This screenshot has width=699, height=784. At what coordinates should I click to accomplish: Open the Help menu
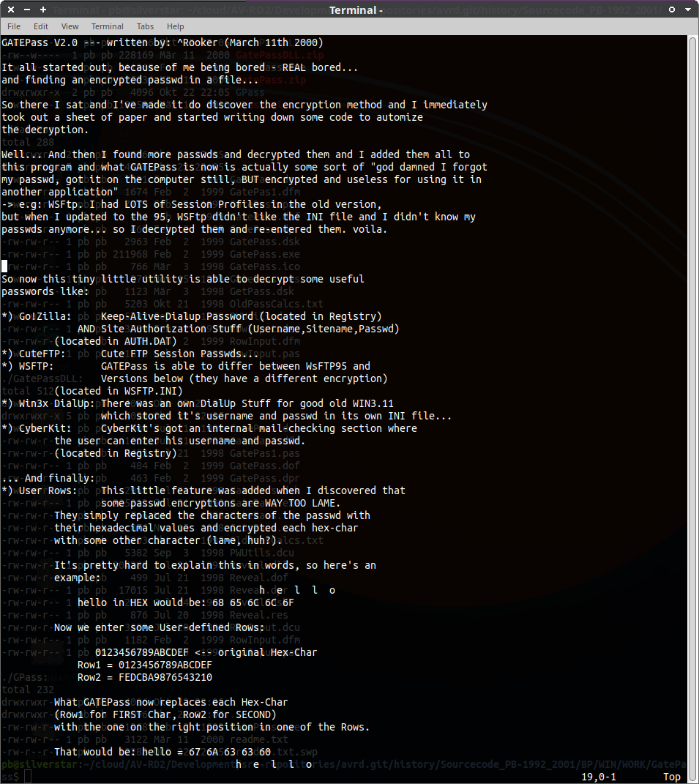point(176,26)
